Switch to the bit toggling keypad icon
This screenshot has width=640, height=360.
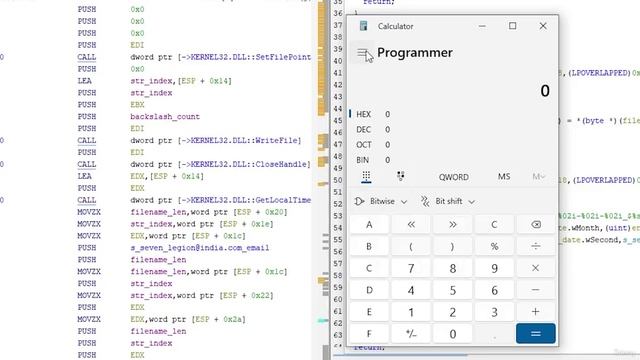[400, 176]
